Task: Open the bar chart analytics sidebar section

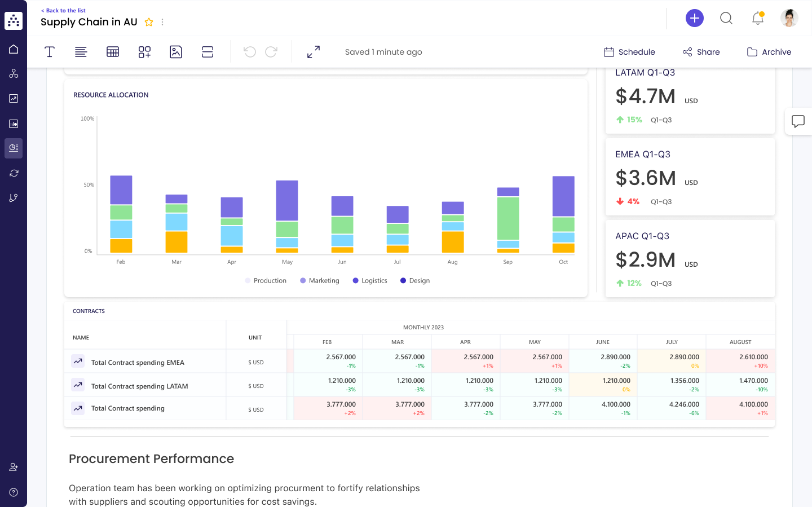Action: coord(14,124)
